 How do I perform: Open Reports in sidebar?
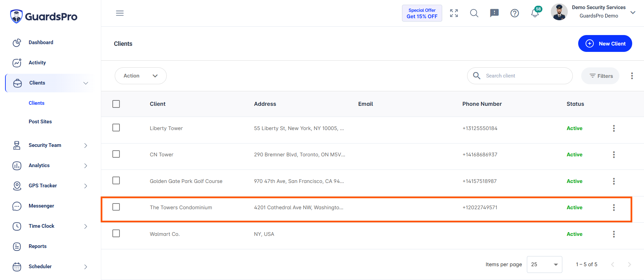click(x=37, y=246)
